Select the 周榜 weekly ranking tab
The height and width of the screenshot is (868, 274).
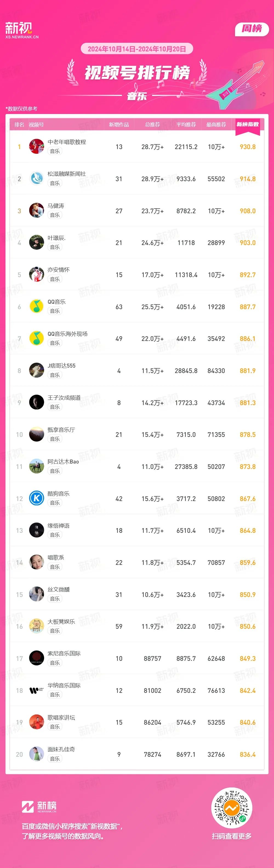point(252,29)
